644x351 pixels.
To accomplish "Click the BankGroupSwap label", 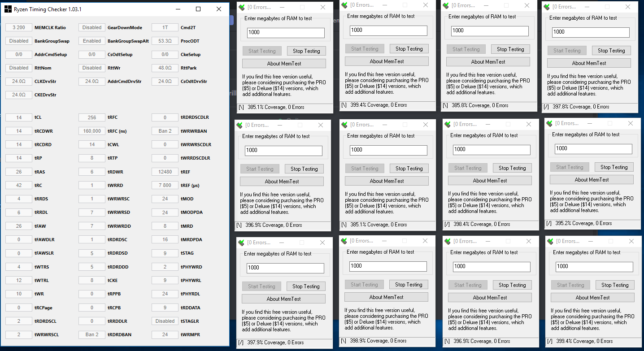I will 52,41.
